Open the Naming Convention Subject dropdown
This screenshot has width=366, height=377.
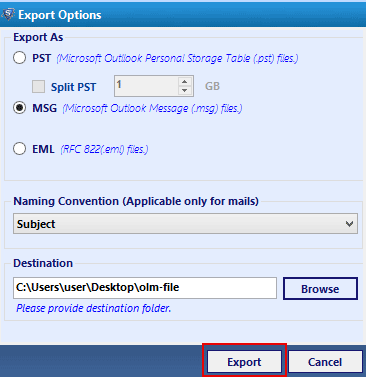point(185,224)
